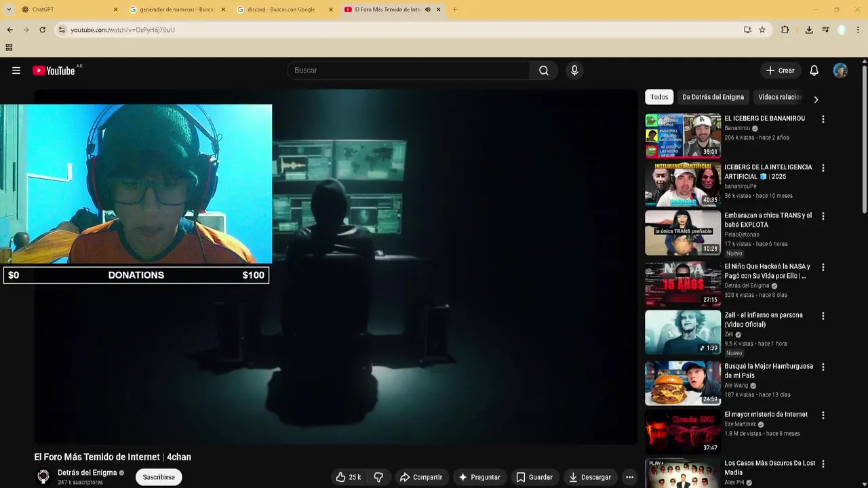
Task: Bookmark this page with the star
Action: coord(762,30)
